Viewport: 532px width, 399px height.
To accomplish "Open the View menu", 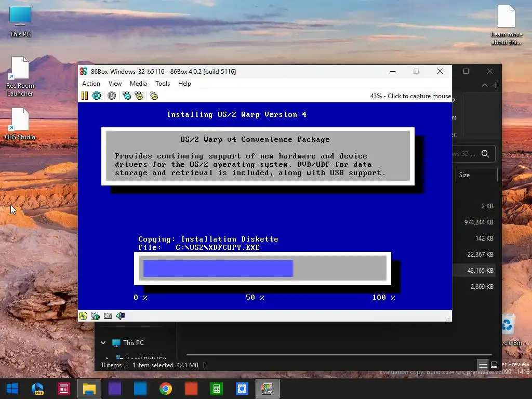I will (x=115, y=84).
